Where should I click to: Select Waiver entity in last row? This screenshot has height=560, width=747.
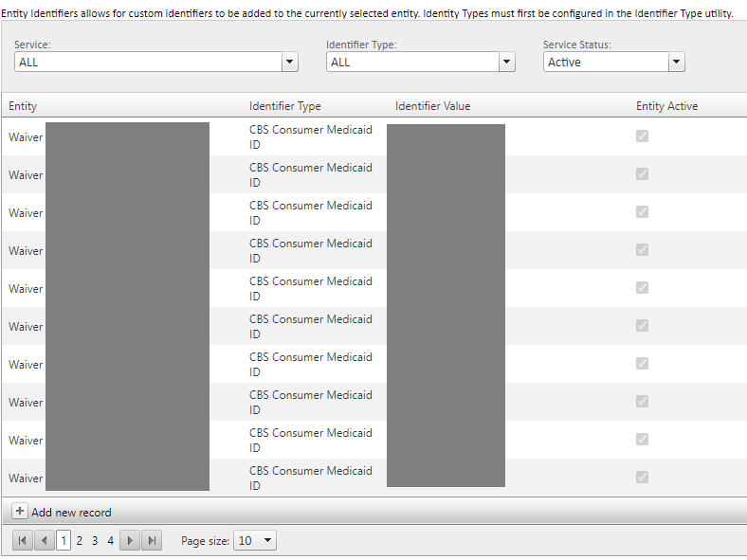pyautogui.click(x=26, y=479)
